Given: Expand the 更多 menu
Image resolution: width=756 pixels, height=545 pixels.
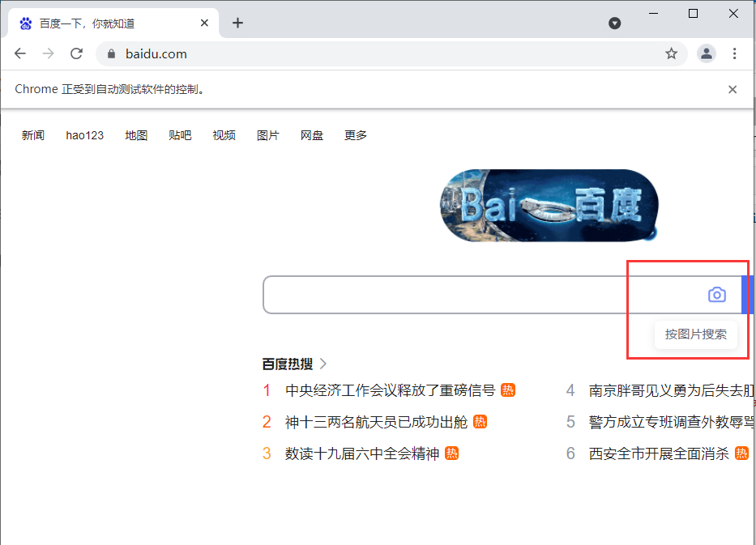Looking at the screenshot, I should point(355,135).
